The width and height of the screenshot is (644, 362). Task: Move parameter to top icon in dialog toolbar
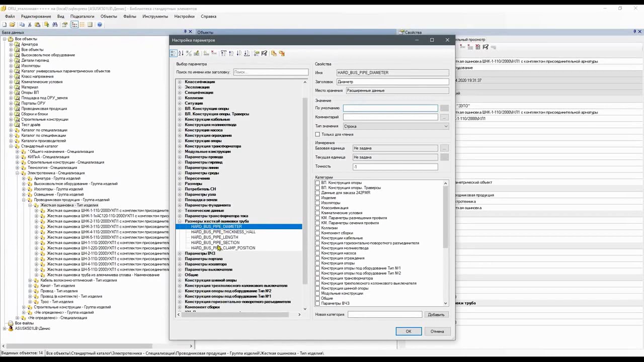pyautogui.click(x=223, y=53)
